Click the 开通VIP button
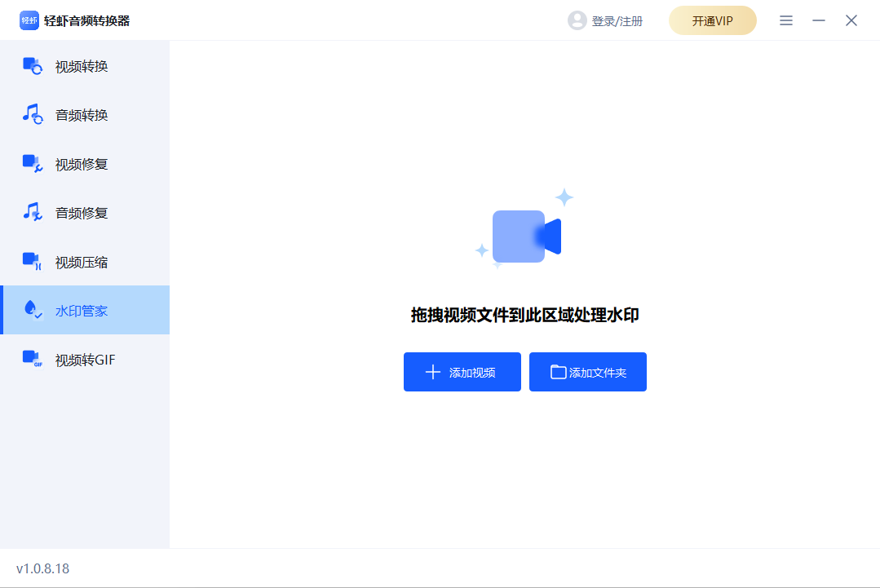Screen dimensions: 880x588 click(x=712, y=20)
